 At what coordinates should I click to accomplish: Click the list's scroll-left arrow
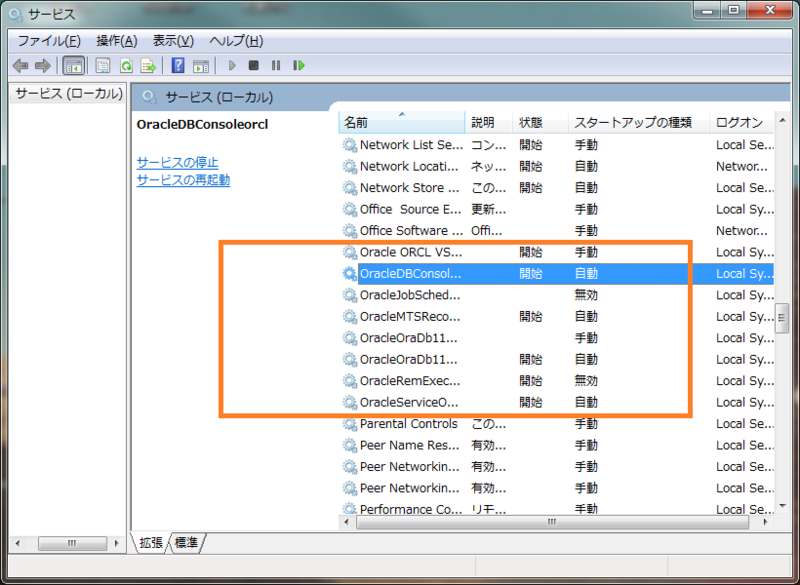tap(346, 522)
